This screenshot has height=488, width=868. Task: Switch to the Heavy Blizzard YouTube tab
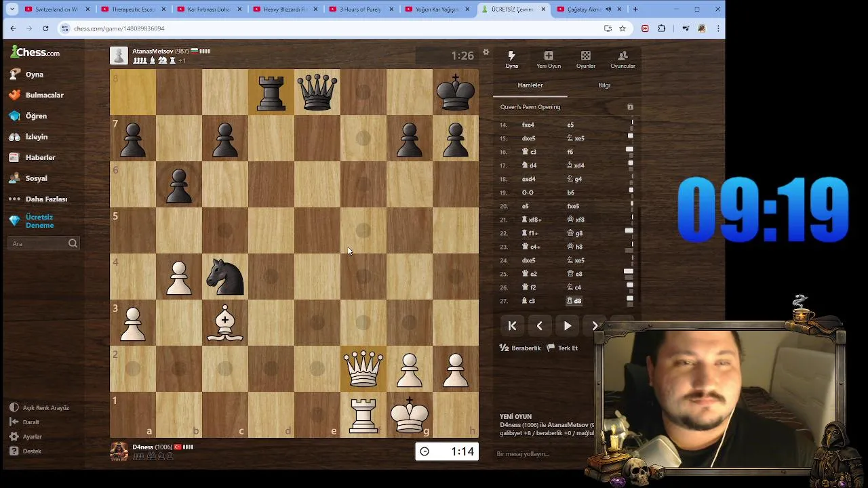click(283, 9)
